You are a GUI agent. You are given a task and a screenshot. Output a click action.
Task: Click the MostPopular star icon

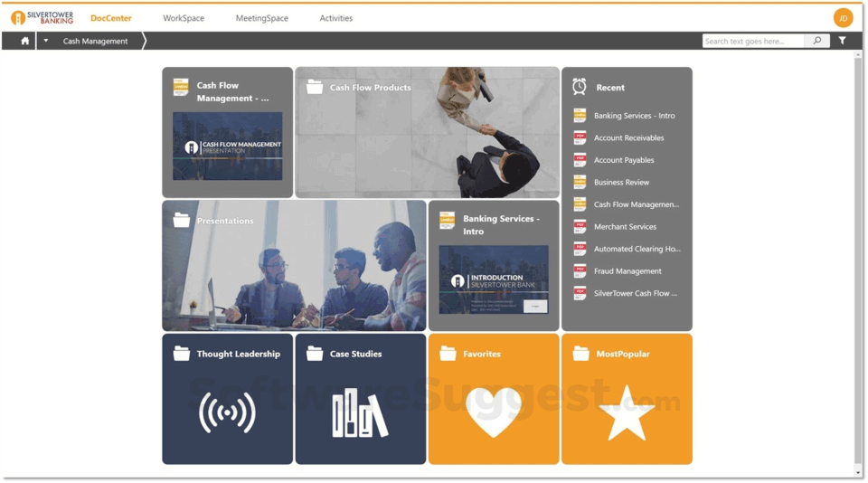click(627, 413)
